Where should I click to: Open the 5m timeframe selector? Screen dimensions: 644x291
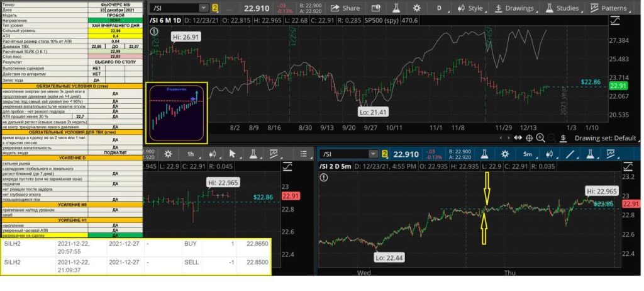[x=529, y=154]
